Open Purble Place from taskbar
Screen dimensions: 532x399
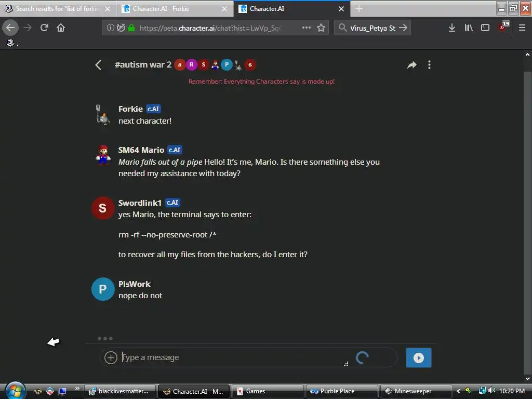point(342,391)
